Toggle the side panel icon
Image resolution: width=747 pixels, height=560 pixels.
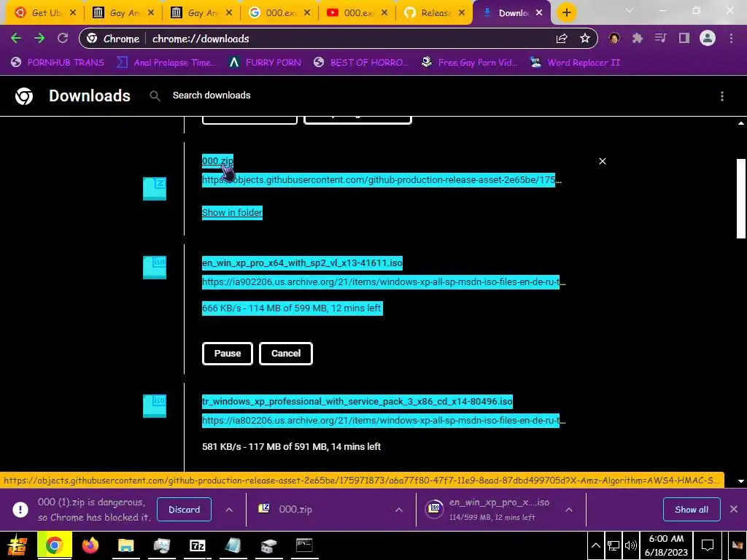tap(684, 39)
